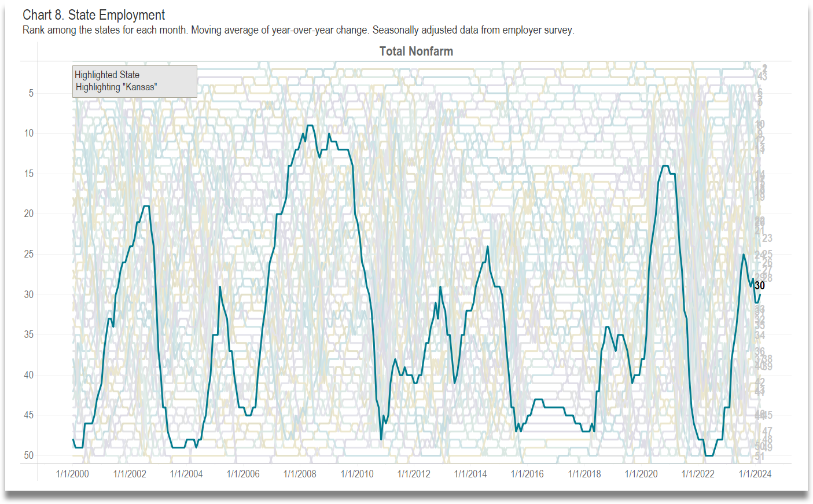This screenshot has width=813, height=504.
Task: Click x-axis label 1/1/2024
Action: click(755, 474)
